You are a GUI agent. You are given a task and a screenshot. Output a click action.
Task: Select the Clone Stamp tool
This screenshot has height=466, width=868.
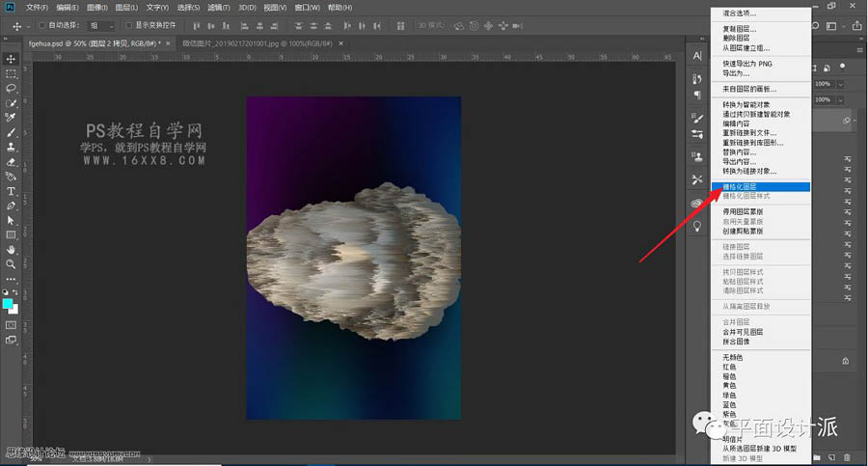[12, 147]
